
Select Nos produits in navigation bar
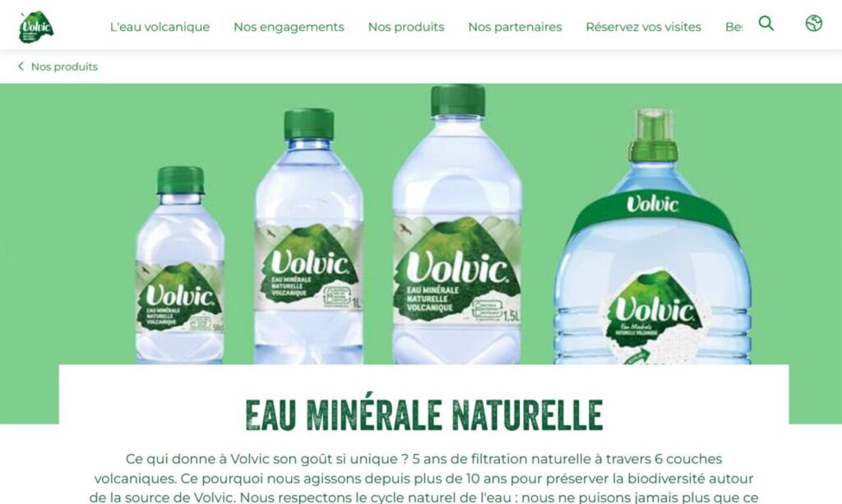pos(406,27)
